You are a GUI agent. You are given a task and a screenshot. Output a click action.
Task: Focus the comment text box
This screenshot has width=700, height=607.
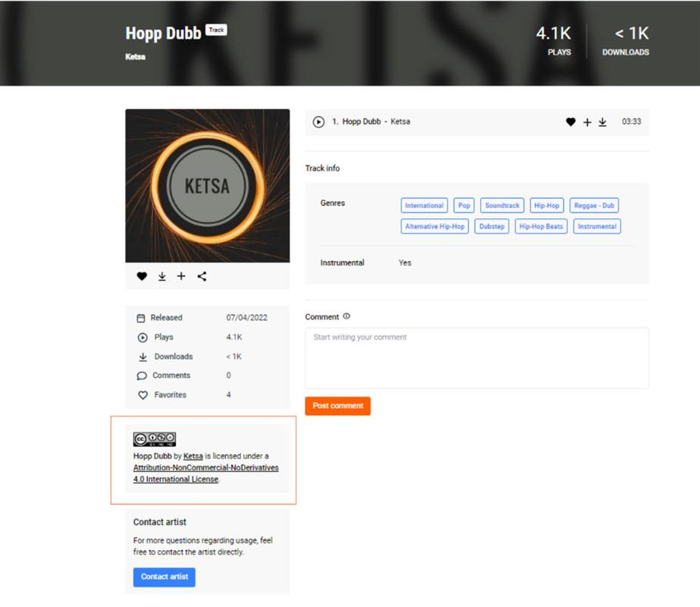[x=477, y=358]
